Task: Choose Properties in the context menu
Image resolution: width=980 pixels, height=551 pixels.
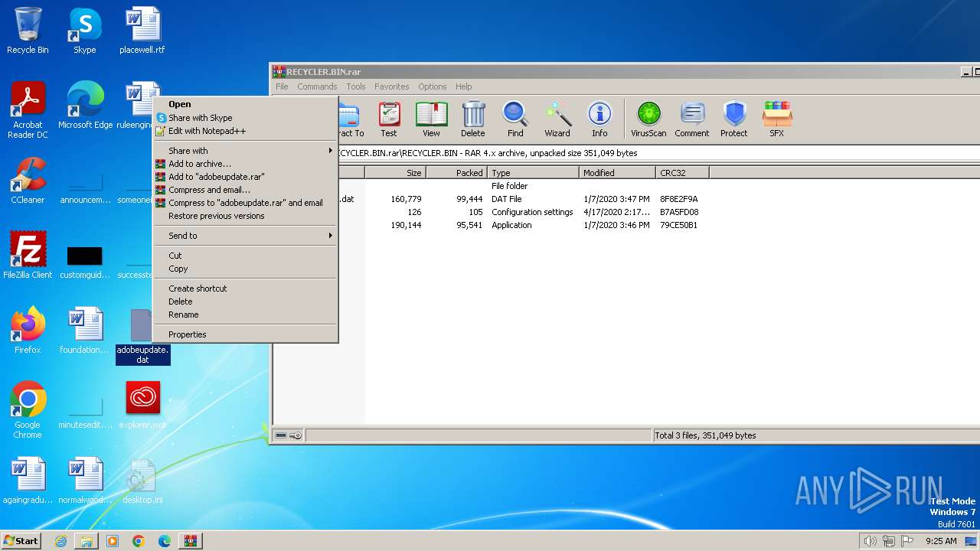Action: click(245, 334)
